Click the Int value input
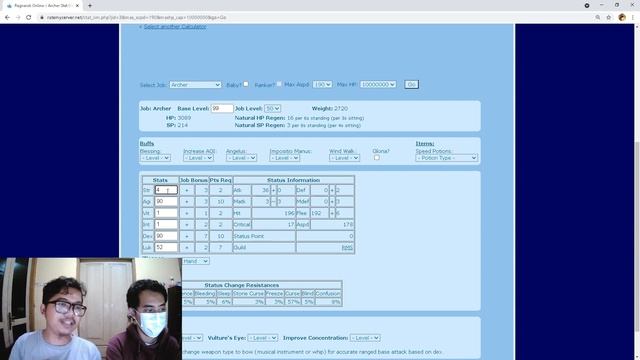 point(166,224)
